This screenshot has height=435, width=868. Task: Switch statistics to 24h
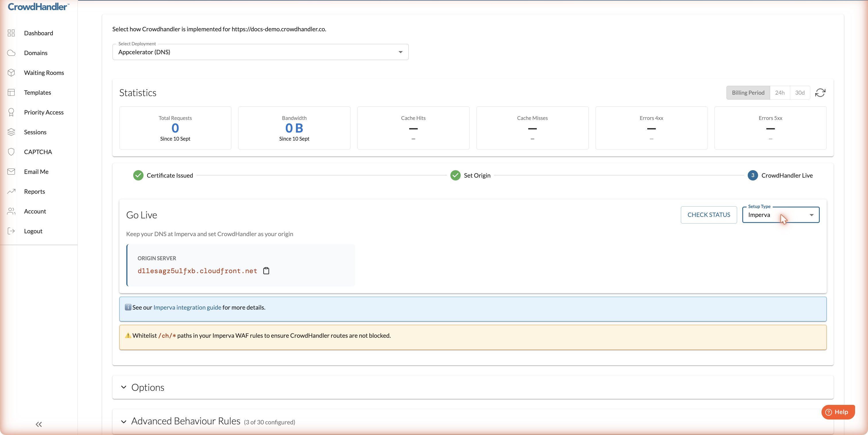pos(780,93)
